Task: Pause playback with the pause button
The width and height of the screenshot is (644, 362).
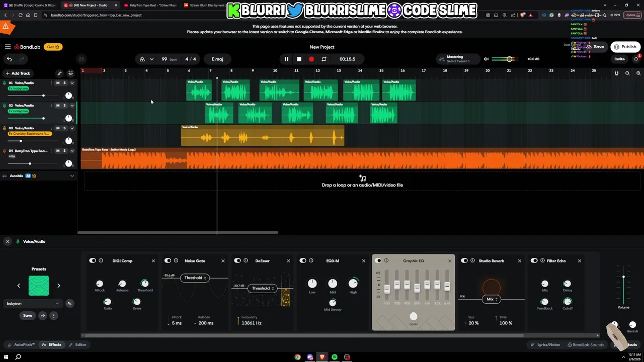Action: click(x=286, y=59)
